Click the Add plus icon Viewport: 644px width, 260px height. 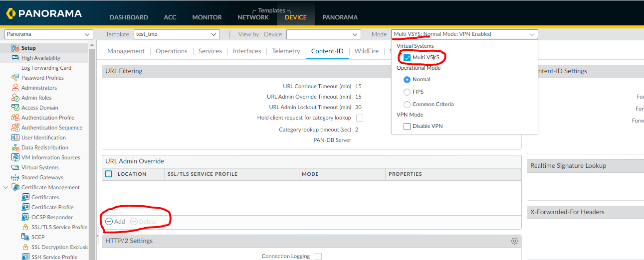109,222
